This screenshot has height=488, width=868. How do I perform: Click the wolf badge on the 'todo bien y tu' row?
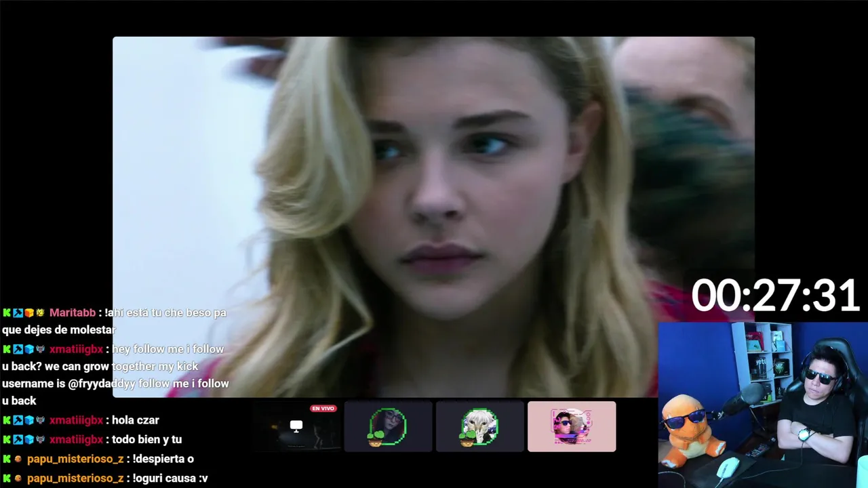40,439
